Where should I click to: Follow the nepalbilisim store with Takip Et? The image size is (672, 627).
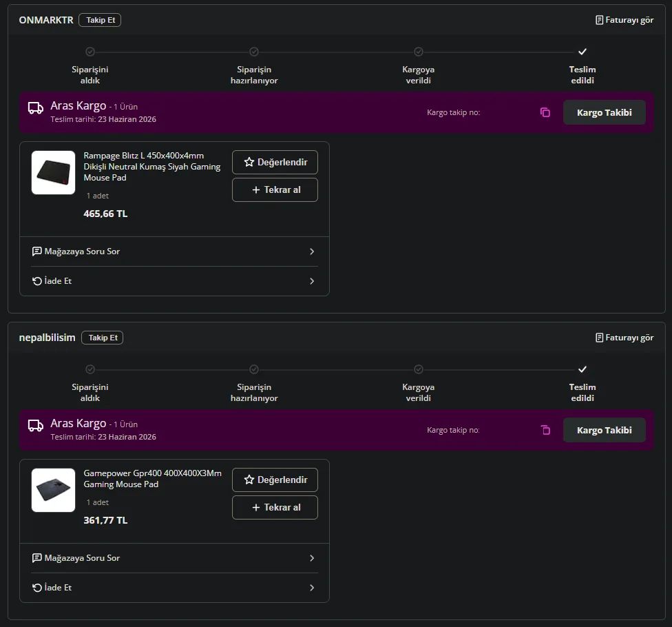click(103, 338)
